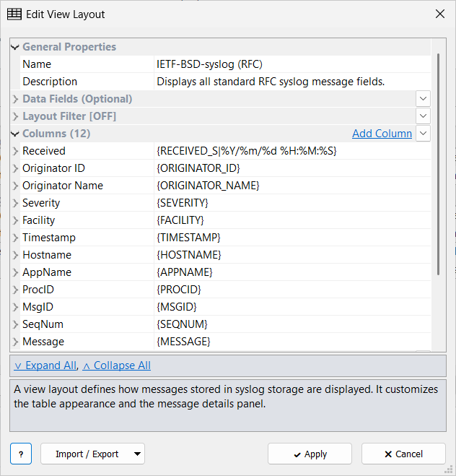Select the Hostname column label
This screenshot has height=476, width=456.
47,255
